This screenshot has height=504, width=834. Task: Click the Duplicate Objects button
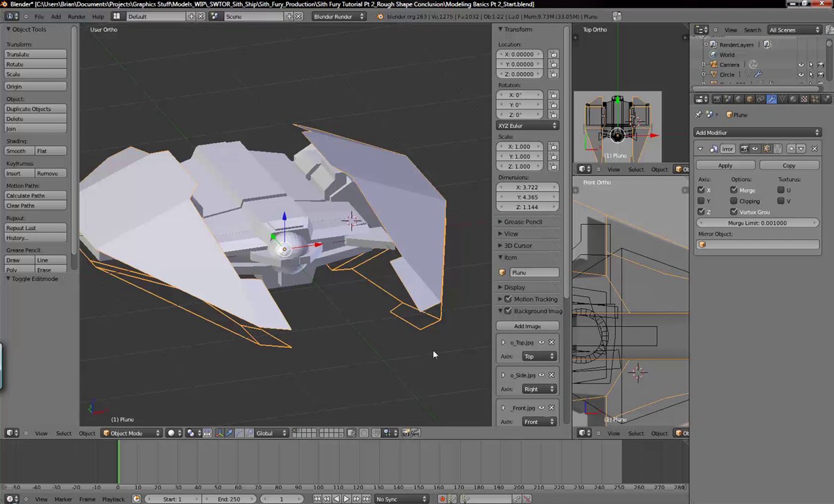click(x=35, y=109)
